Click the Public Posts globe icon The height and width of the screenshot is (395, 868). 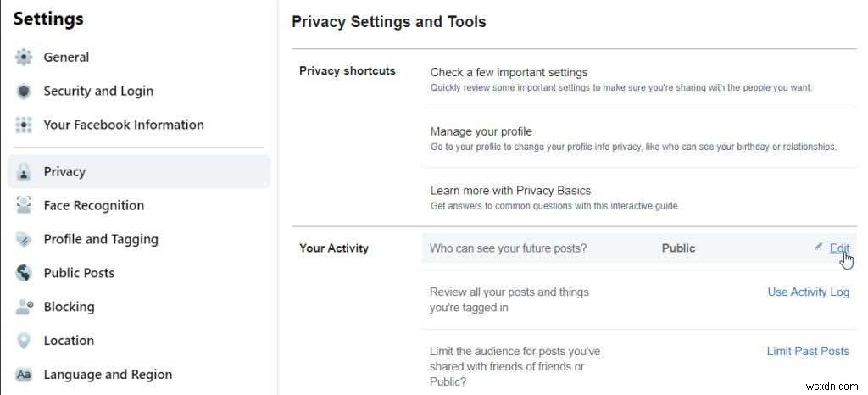pyautogui.click(x=24, y=273)
